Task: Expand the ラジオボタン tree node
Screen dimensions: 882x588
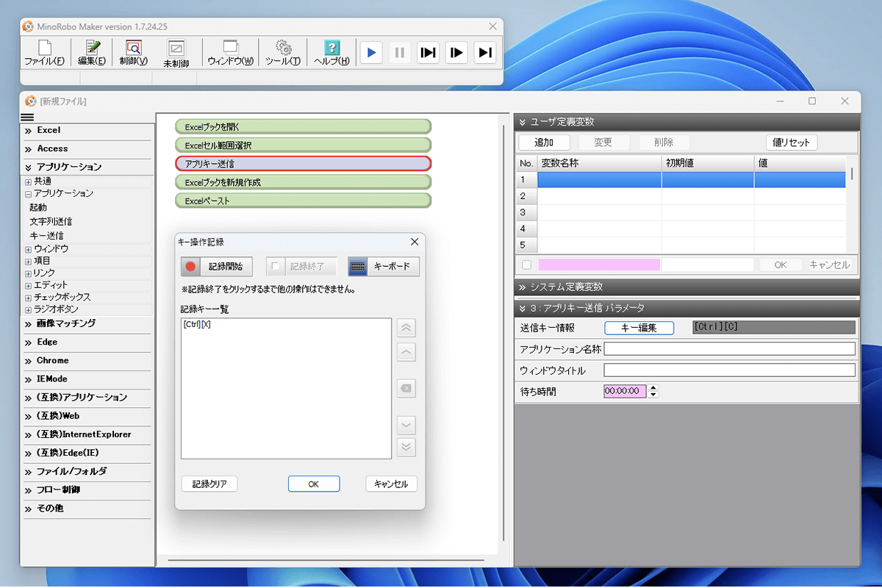Action: (x=28, y=310)
